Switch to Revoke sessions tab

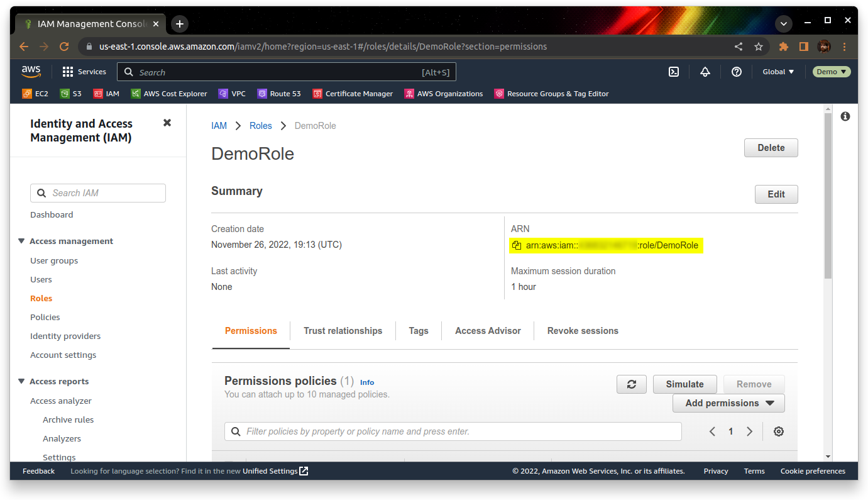tap(583, 331)
